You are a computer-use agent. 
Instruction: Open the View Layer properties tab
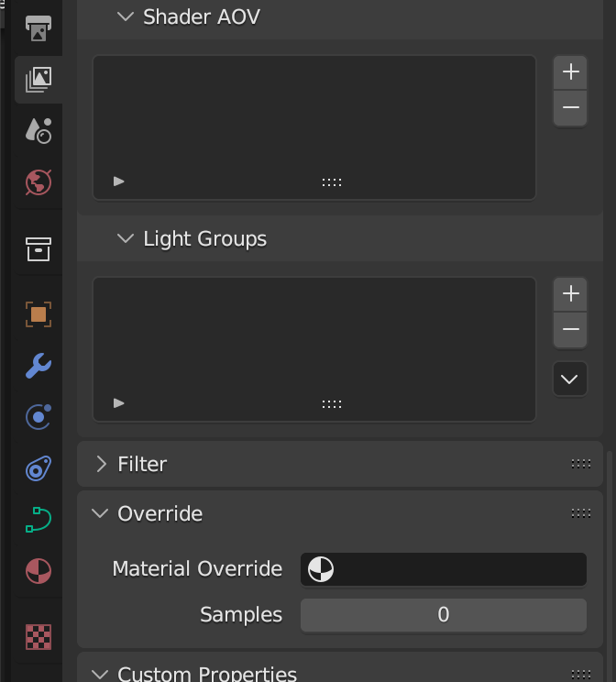pos(38,80)
